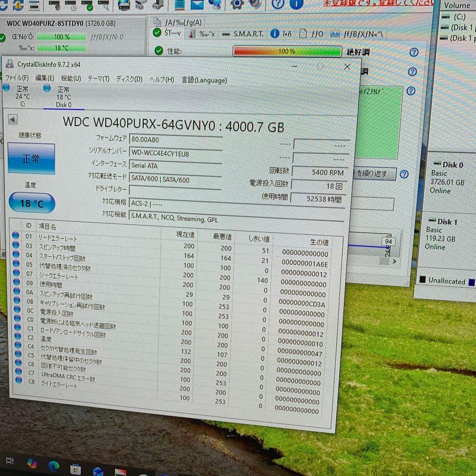Open the S.M.A.R.T. tab in the back window

tap(242, 34)
